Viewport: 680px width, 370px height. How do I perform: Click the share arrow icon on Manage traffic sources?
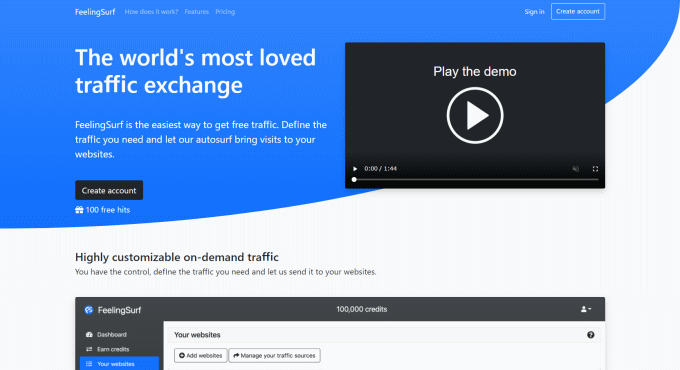coord(236,355)
